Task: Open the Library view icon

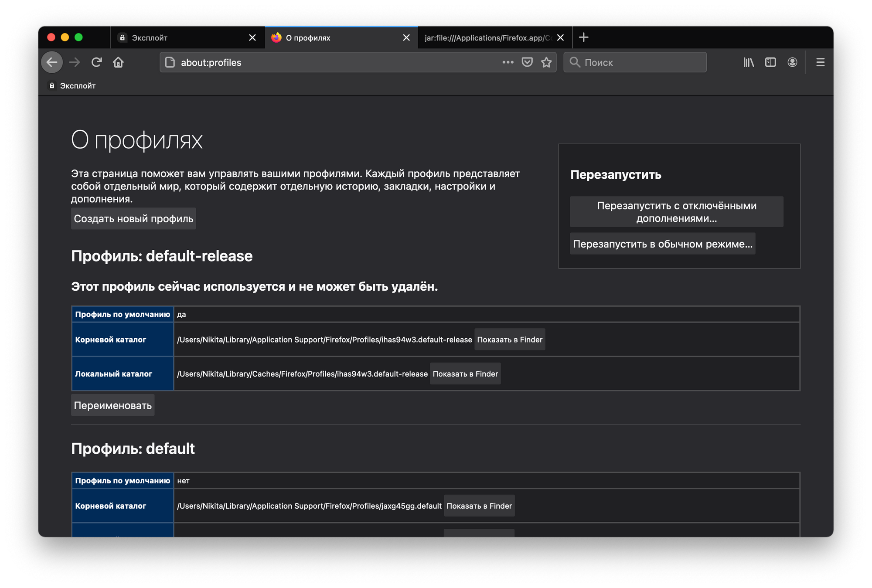Action: [749, 62]
